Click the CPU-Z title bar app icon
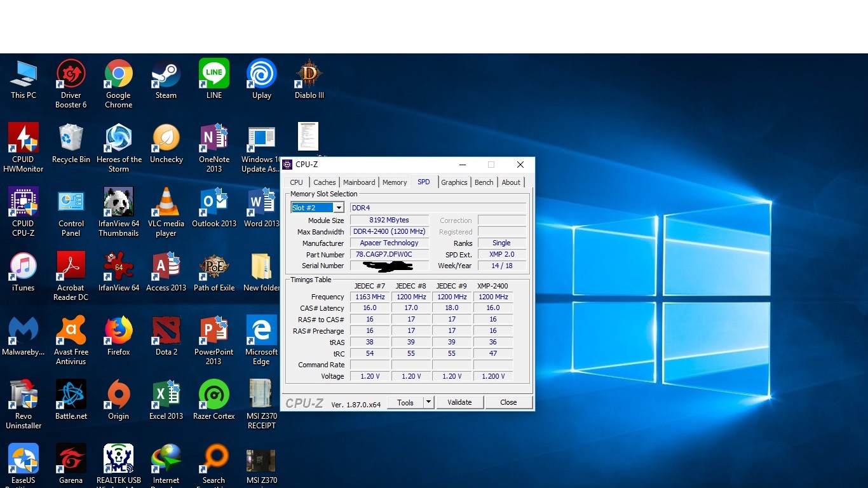The image size is (868, 488). pos(287,165)
